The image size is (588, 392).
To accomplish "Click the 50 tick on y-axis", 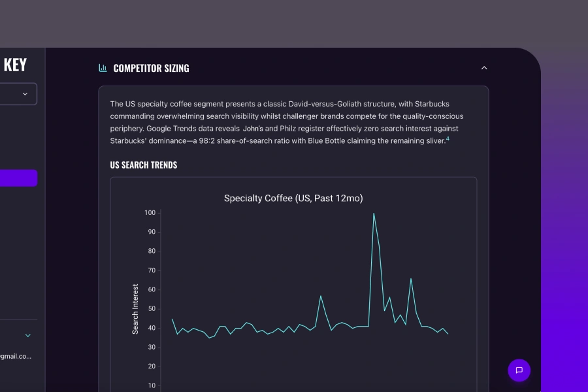I will 151,309.
